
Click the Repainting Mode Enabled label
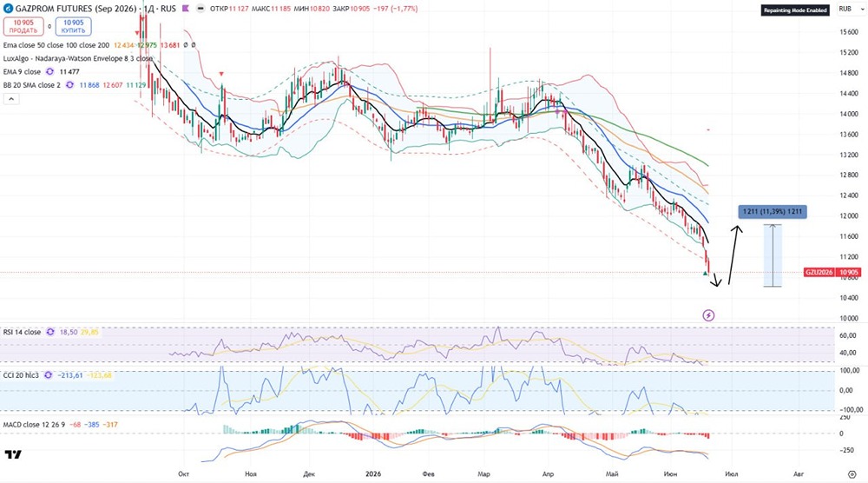[795, 10]
